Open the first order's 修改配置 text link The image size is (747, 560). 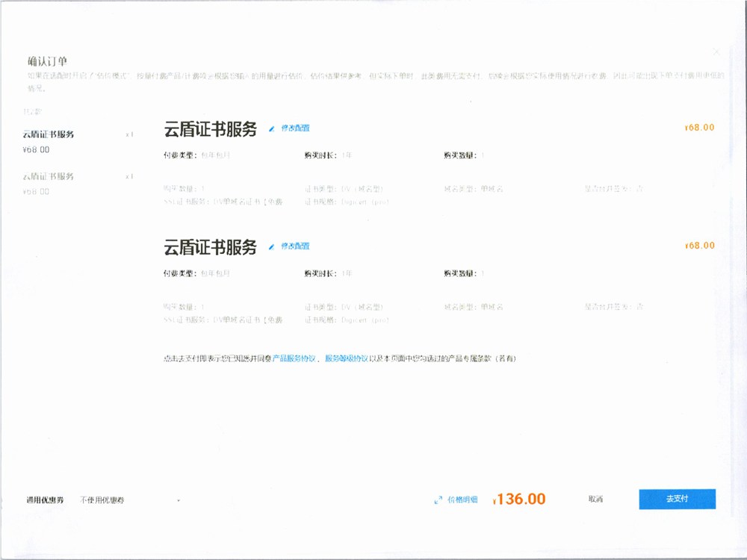click(295, 128)
